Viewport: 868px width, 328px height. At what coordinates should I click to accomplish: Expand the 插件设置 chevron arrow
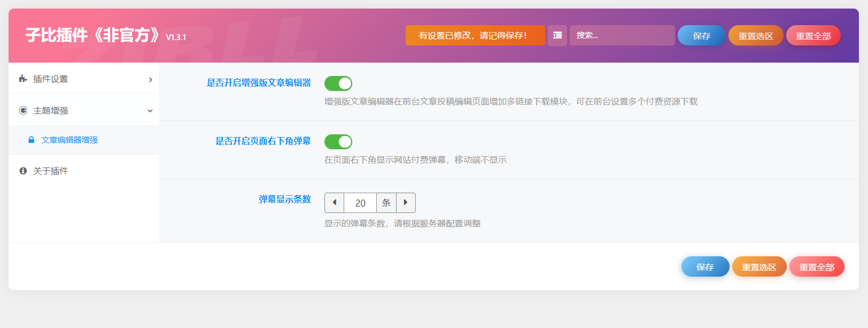pos(150,80)
